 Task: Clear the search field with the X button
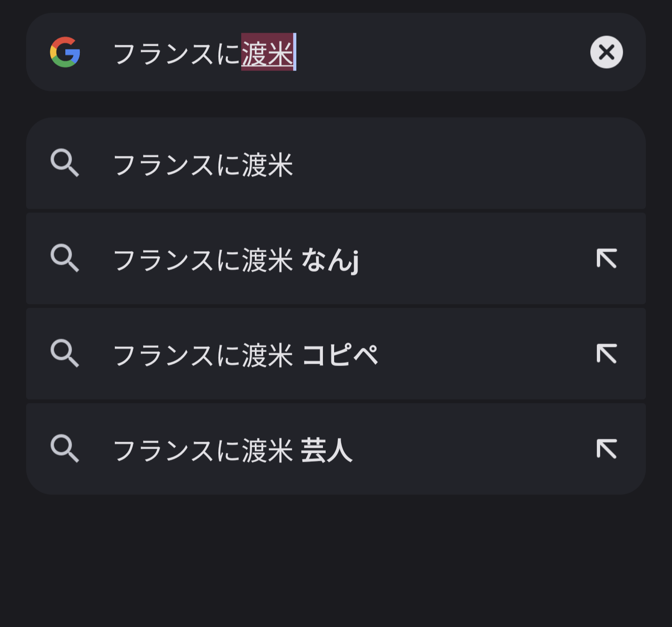[606, 52]
